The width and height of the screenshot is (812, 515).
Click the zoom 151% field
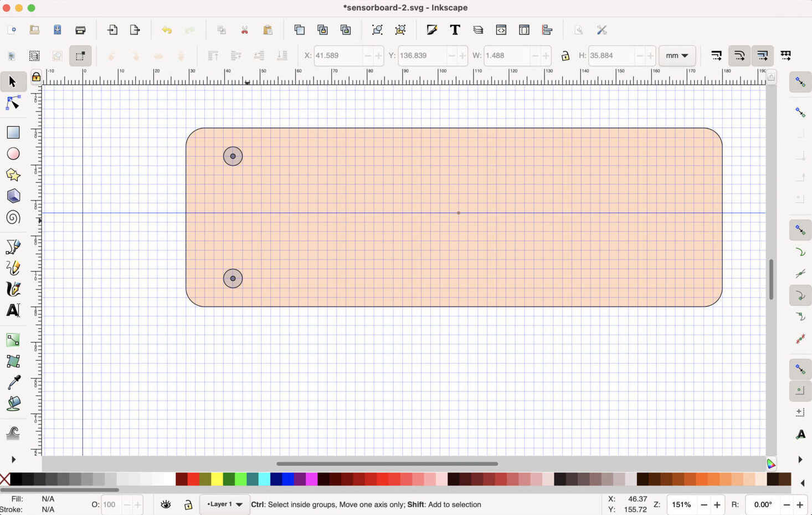pyautogui.click(x=681, y=505)
